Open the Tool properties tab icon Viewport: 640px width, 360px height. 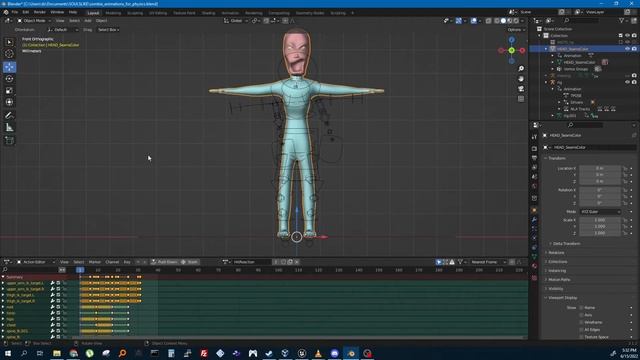coord(534,137)
